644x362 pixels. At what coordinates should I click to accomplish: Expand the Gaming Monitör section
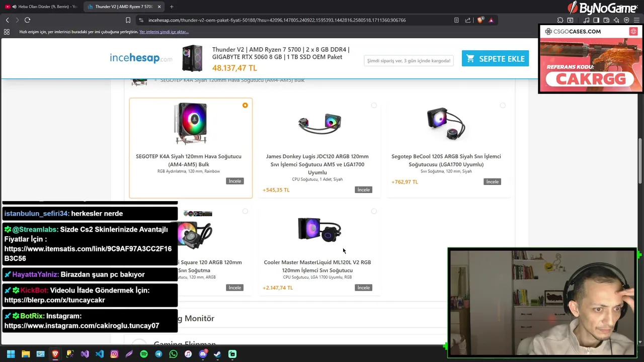tap(320, 318)
